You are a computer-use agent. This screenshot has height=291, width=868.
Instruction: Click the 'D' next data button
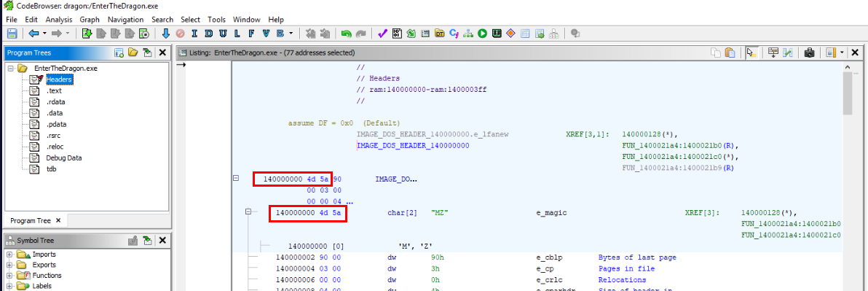(x=209, y=34)
